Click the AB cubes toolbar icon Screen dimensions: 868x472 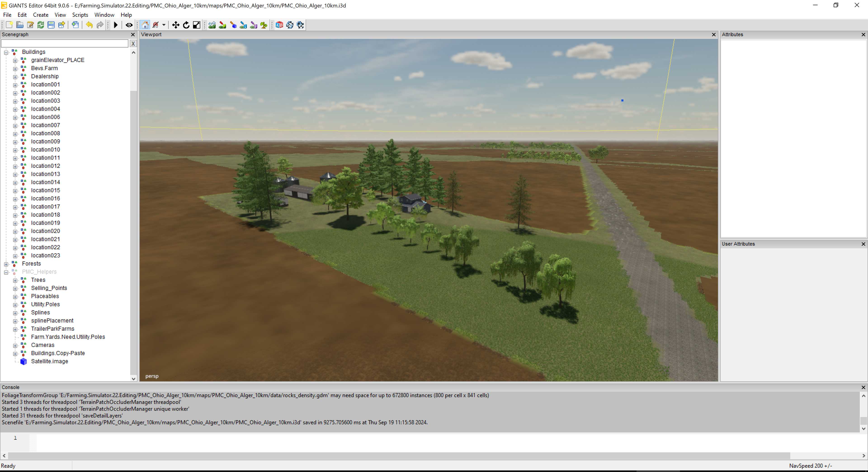pyautogui.click(x=279, y=25)
